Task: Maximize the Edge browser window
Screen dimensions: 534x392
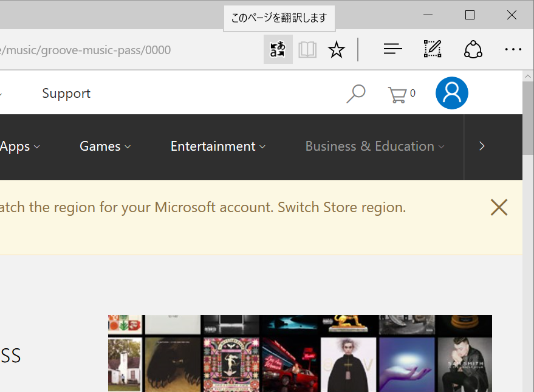Action: (470, 15)
